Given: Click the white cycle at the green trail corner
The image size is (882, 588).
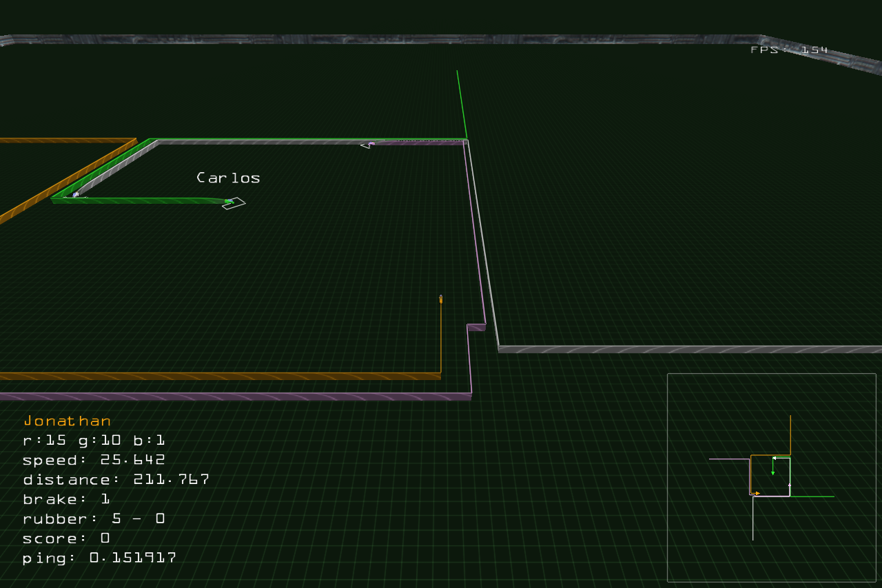Looking at the screenshot, I should 76,195.
